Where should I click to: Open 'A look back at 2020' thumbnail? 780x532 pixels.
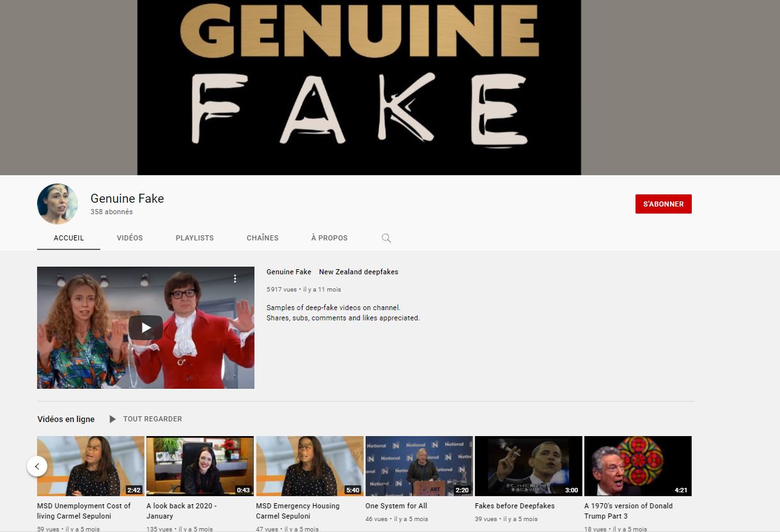[199, 465]
